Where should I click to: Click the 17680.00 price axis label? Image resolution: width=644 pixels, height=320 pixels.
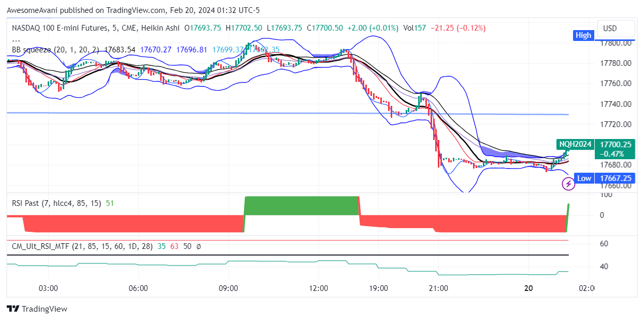[x=616, y=165]
